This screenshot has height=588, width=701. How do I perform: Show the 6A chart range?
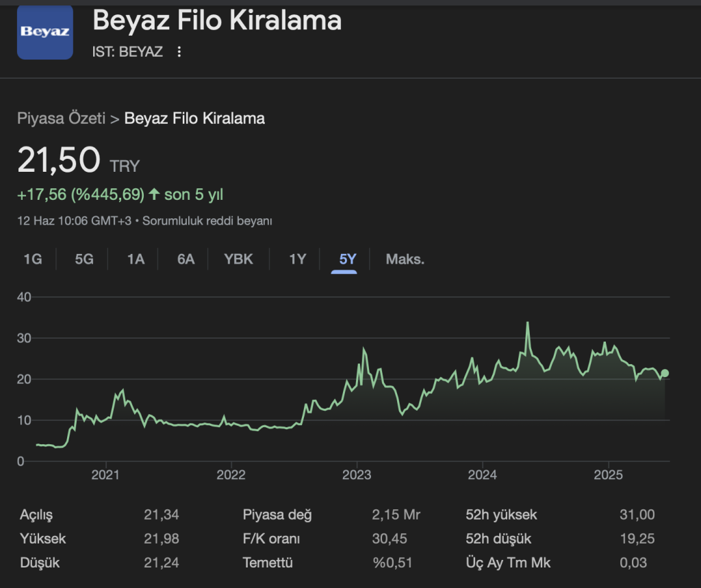186,259
